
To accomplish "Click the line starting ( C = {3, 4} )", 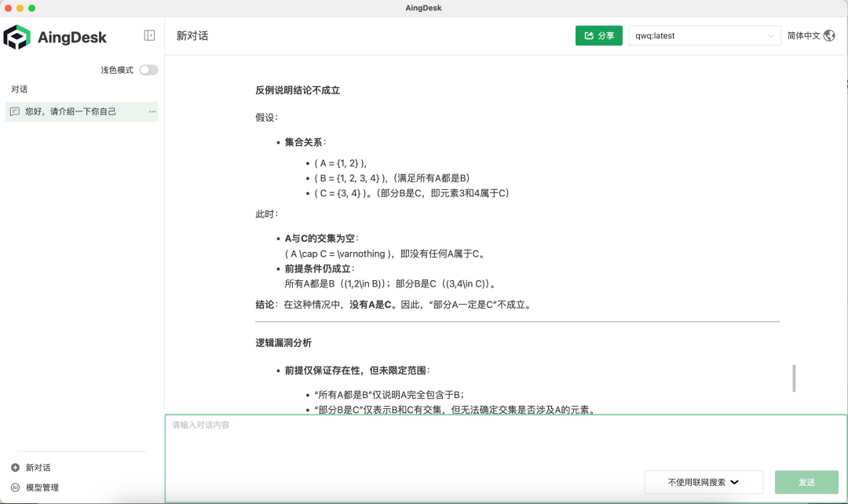I will tap(411, 193).
